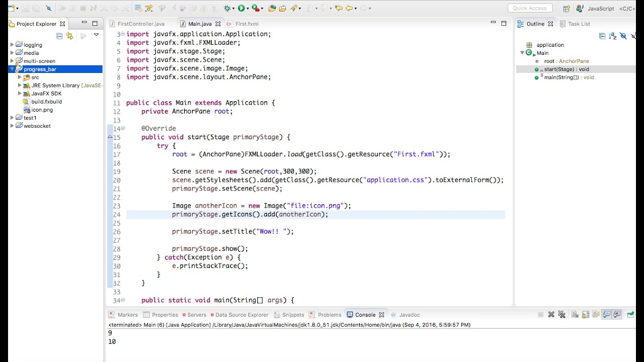The image size is (644, 362).
Task: Click the override marker at line 15
Action: coord(110,137)
